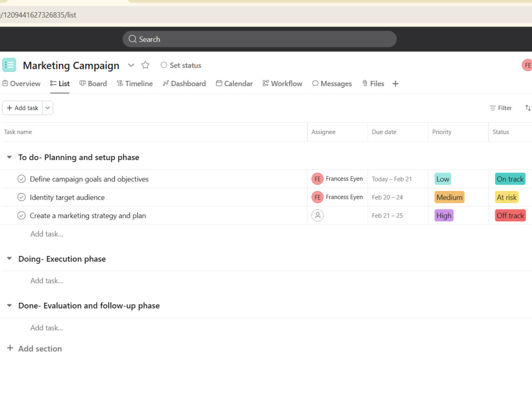Viewport: 532px width, 399px height.
Task: Collapse the Doing- Execution phase section
Action: tap(10, 259)
